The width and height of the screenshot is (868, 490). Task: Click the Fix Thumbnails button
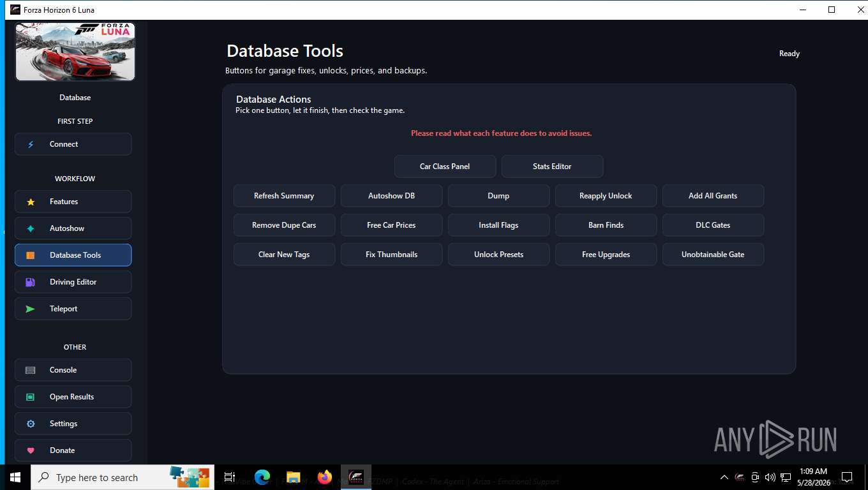(391, 255)
